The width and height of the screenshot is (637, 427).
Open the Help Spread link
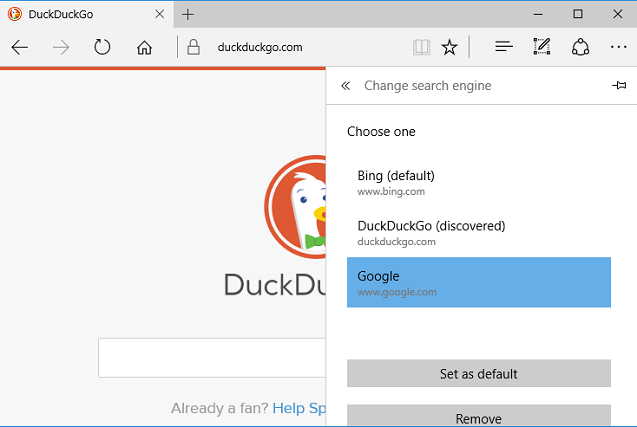(299, 408)
